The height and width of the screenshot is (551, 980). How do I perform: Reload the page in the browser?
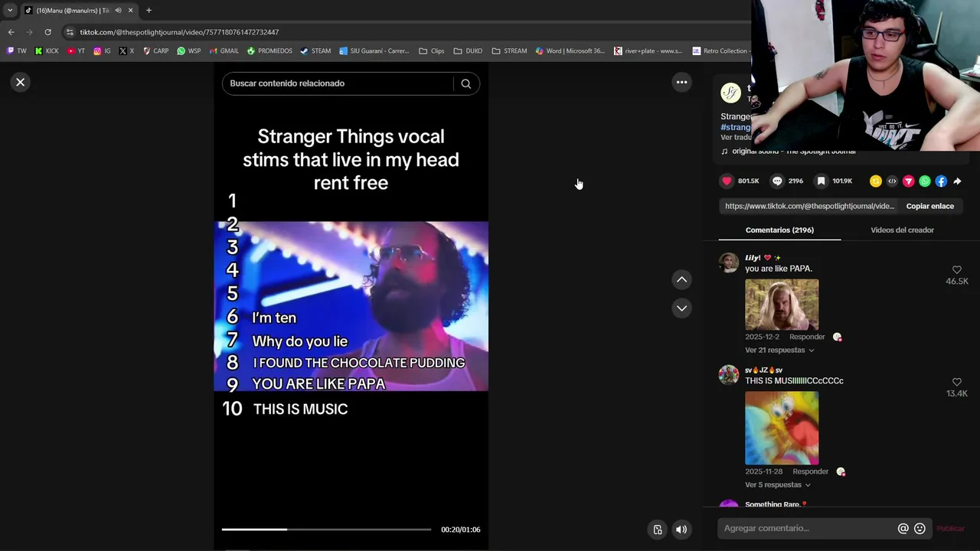pyautogui.click(x=47, y=32)
